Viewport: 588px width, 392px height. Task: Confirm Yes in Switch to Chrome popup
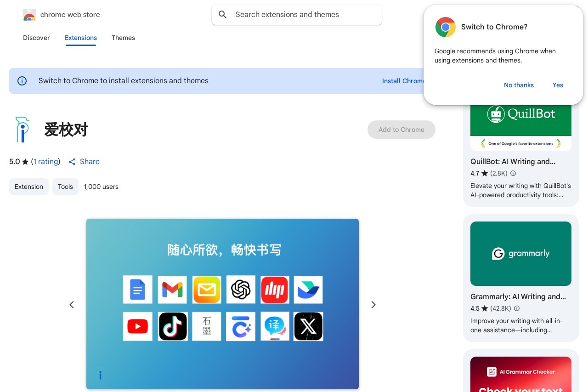tap(558, 85)
